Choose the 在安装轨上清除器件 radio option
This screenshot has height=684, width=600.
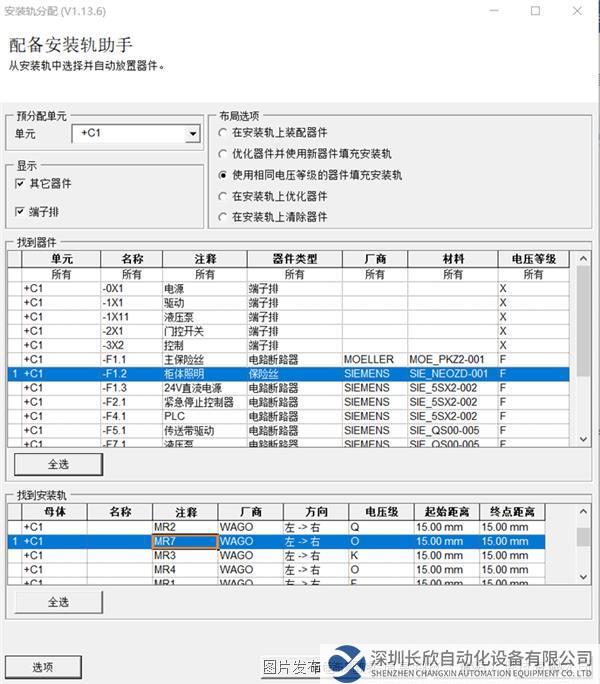[223, 217]
